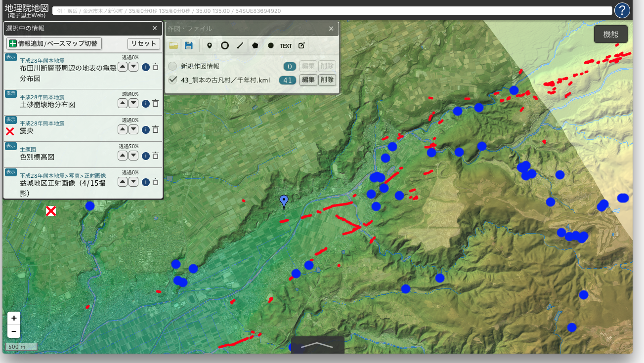Increase transparency of 色別標高図 with up arrow
Viewport: 644px width, 363px height.
[123, 156]
